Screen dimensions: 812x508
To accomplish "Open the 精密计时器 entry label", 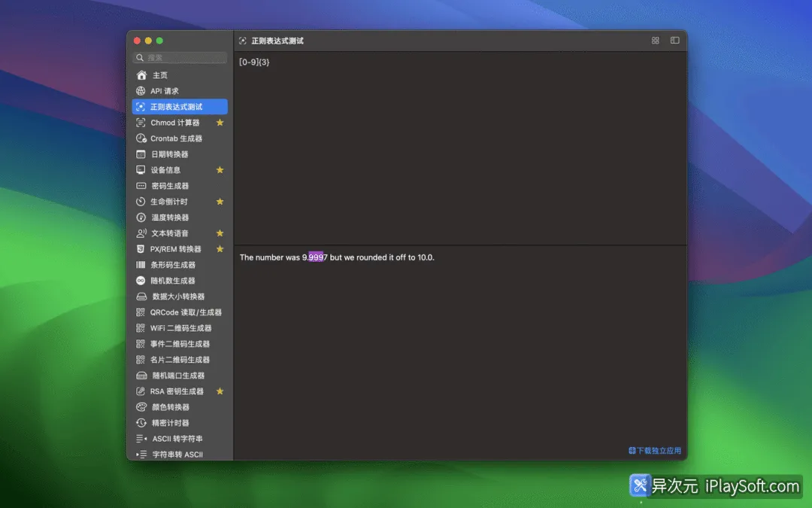I will point(171,423).
